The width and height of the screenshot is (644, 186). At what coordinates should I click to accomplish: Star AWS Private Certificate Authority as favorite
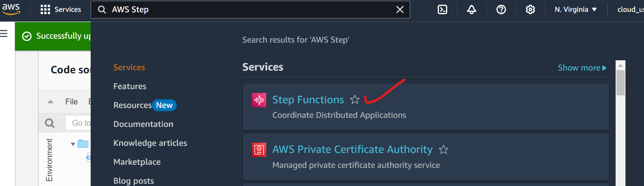pos(444,150)
